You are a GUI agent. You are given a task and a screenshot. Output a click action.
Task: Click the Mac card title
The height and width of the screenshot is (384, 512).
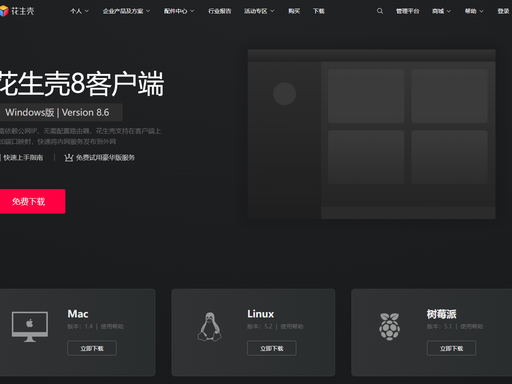[78, 314]
